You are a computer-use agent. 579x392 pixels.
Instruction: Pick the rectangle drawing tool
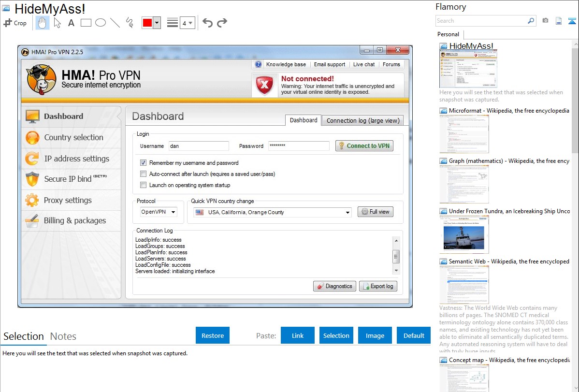click(x=86, y=23)
